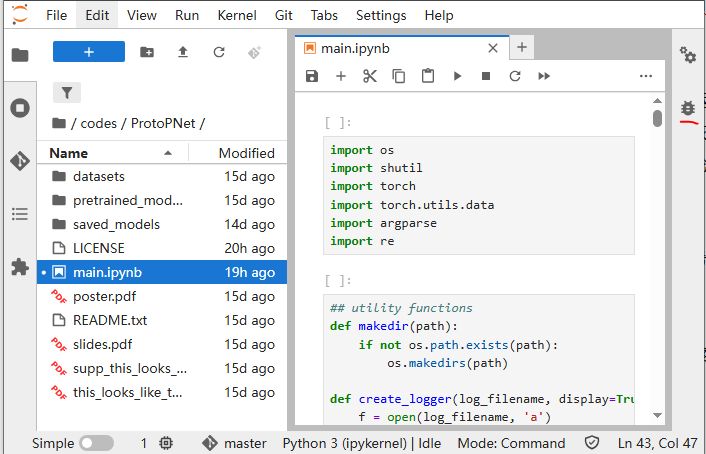Cut the selected cell with scissors icon

[x=369, y=76]
